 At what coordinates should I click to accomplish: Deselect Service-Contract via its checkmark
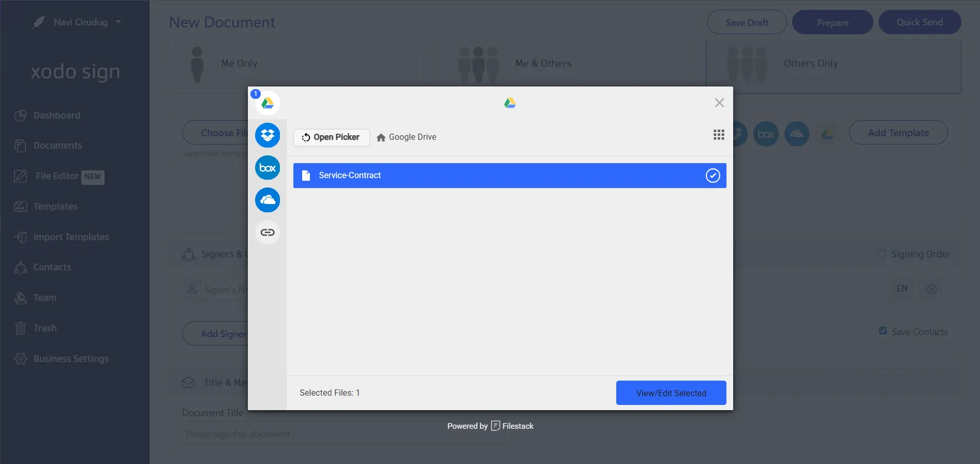(x=712, y=176)
